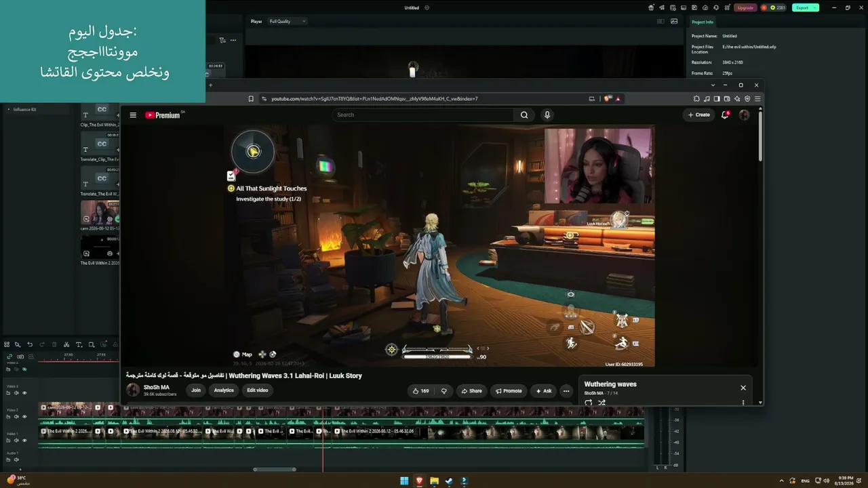Redo the last action in timeline toolbar
Viewport: 868px width, 488px height.
click(42, 345)
